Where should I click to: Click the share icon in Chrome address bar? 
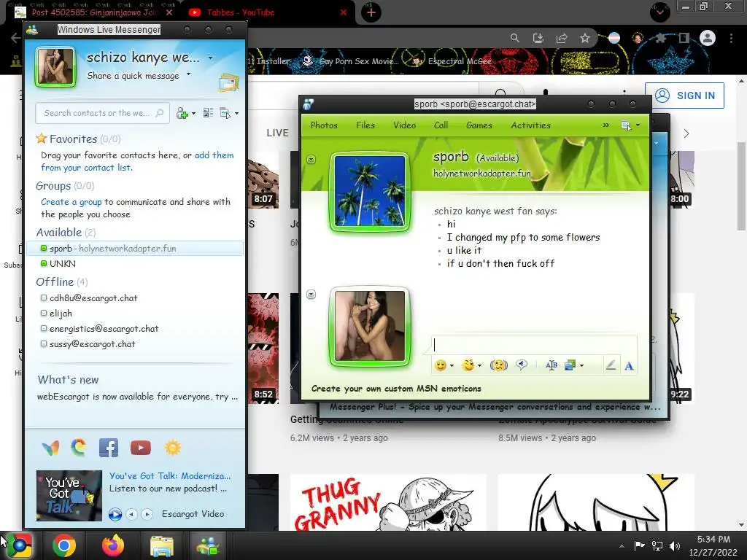coord(562,38)
